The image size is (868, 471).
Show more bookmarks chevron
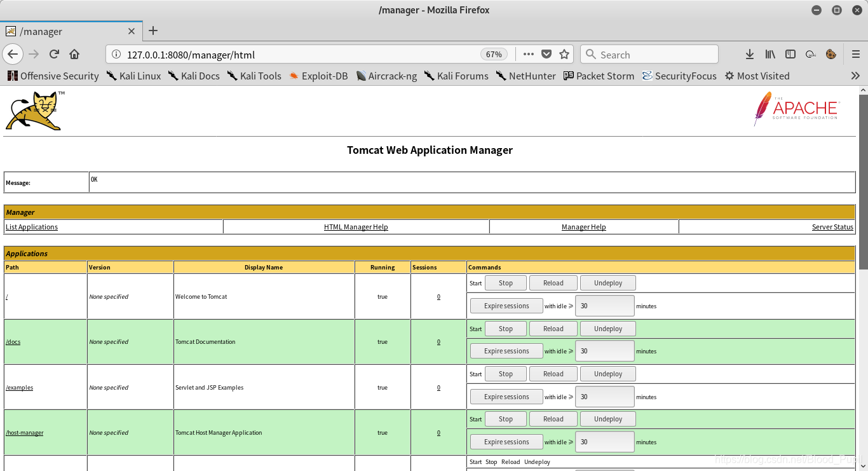pos(855,76)
